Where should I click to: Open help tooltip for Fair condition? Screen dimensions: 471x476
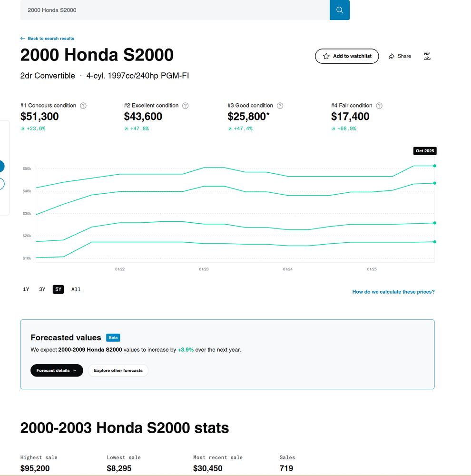click(x=379, y=106)
